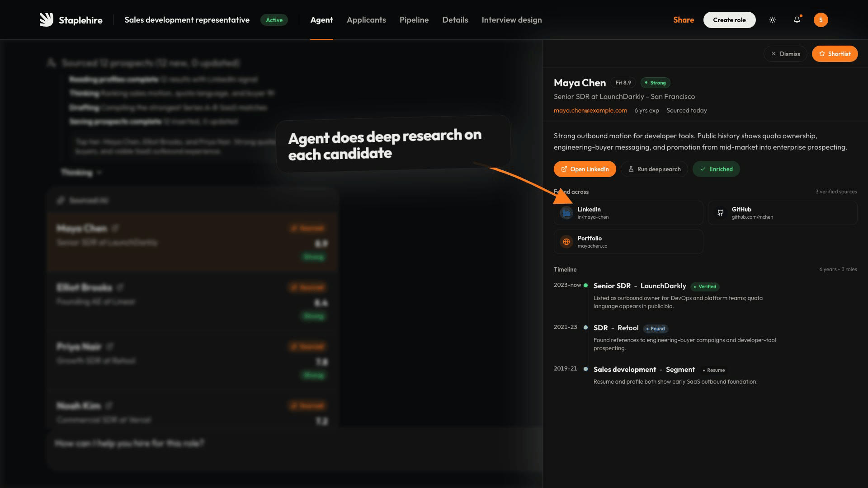Expand the Thinking section chevron

click(x=99, y=173)
